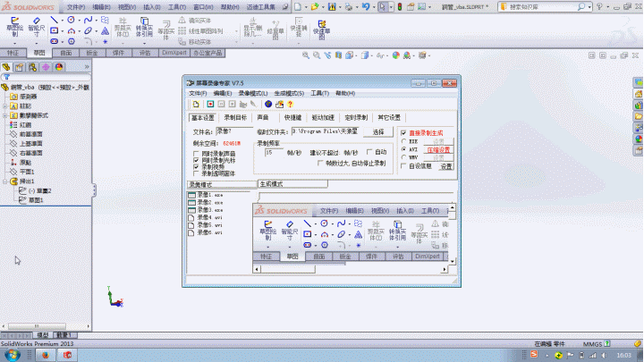644x362 pixels.
Task: Toggle 录制视频 checkbox
Action: coord(196,166)
